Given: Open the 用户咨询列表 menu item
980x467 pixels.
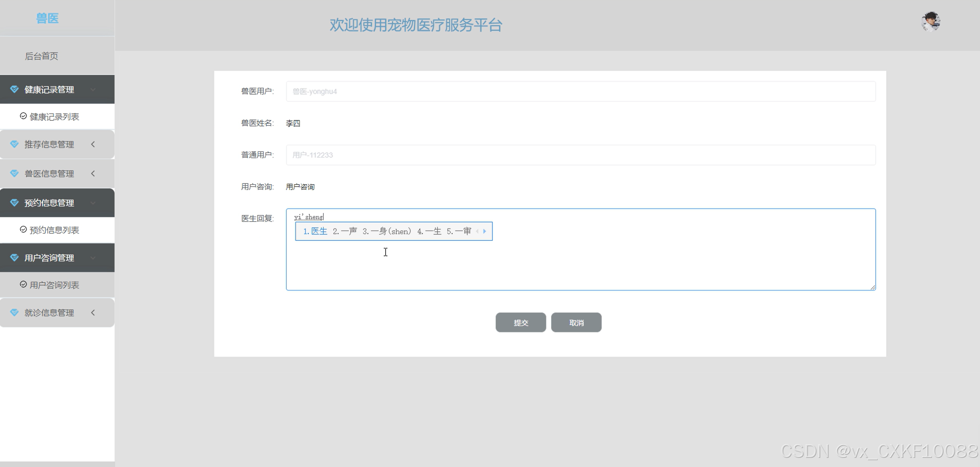Looking at the screenshot, I should 54,285.
